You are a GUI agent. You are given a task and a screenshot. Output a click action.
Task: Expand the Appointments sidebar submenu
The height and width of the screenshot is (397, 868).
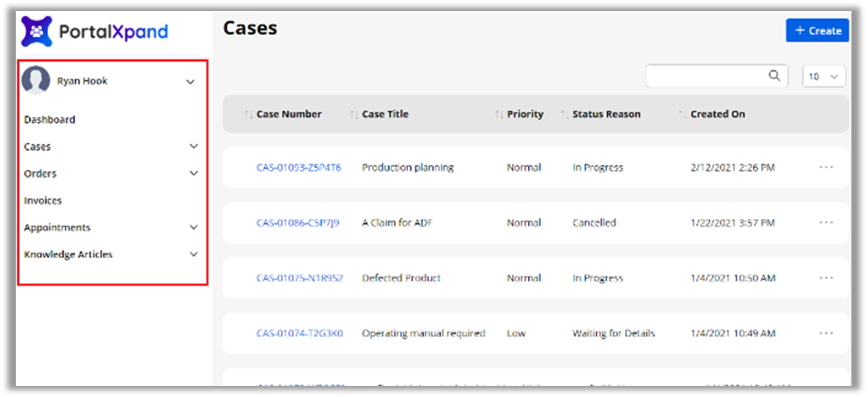tap(193, 227)
